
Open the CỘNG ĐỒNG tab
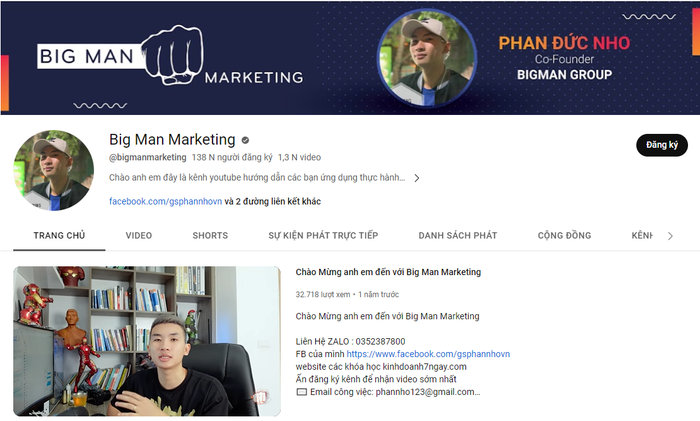[x=564, y=235]
